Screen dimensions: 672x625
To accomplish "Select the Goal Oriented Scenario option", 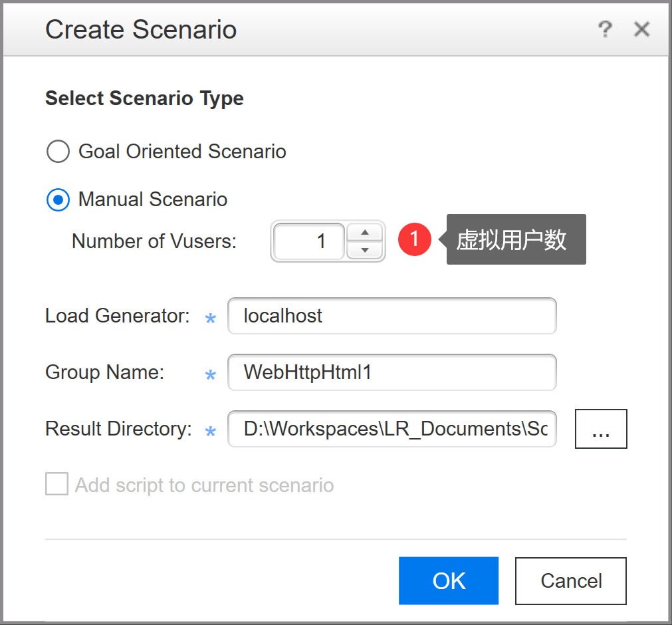I will 58,151.
